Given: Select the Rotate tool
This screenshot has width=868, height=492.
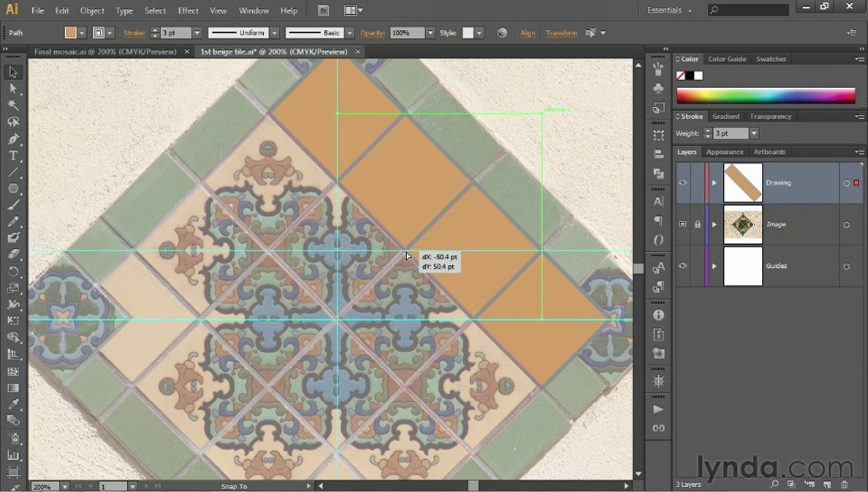Looking at the screenshot, I should pyautogui.click(x=13, y=271).
